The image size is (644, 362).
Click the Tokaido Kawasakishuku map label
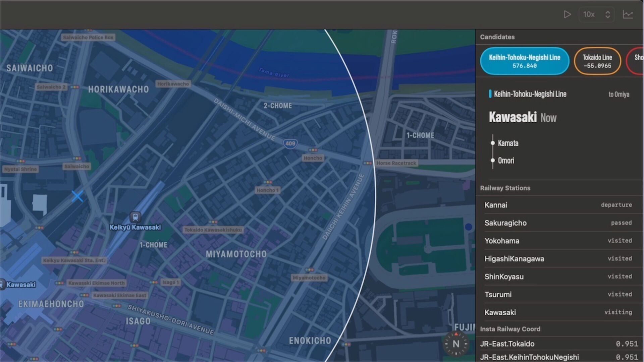213,230
